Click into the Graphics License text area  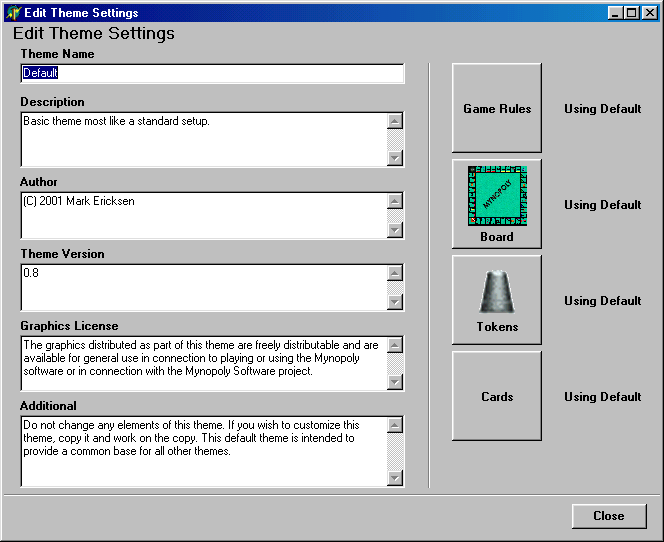(x=203, y=363)
